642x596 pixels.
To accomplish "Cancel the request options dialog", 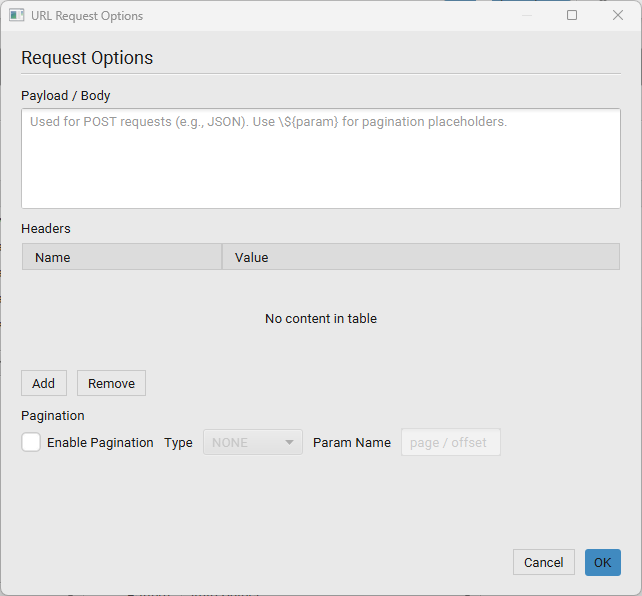I will [544, 562].
